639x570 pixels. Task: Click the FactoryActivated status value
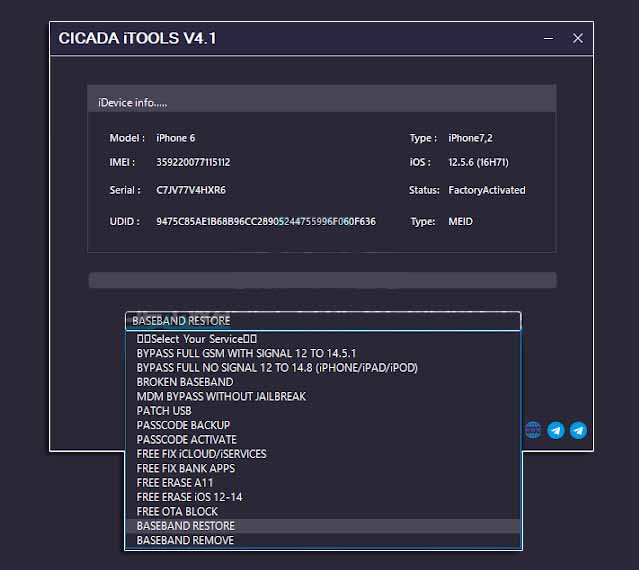pyautogui.click(x=487, y=190)
